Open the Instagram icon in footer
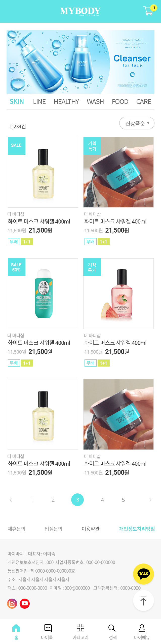Viewport: 161px width, 644px height. point(12,604)
